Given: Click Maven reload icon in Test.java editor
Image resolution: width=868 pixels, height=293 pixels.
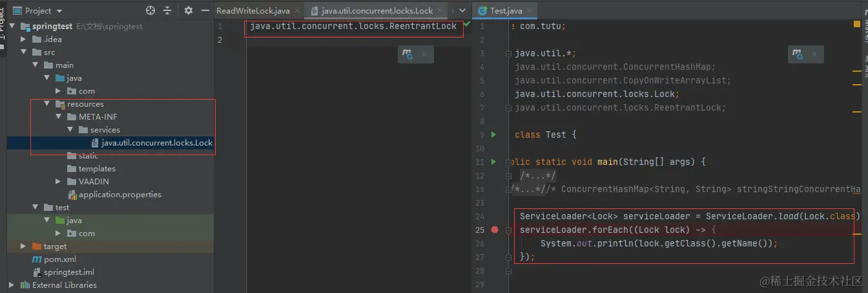Looking at the screenshot, I should tap(798, 54).
